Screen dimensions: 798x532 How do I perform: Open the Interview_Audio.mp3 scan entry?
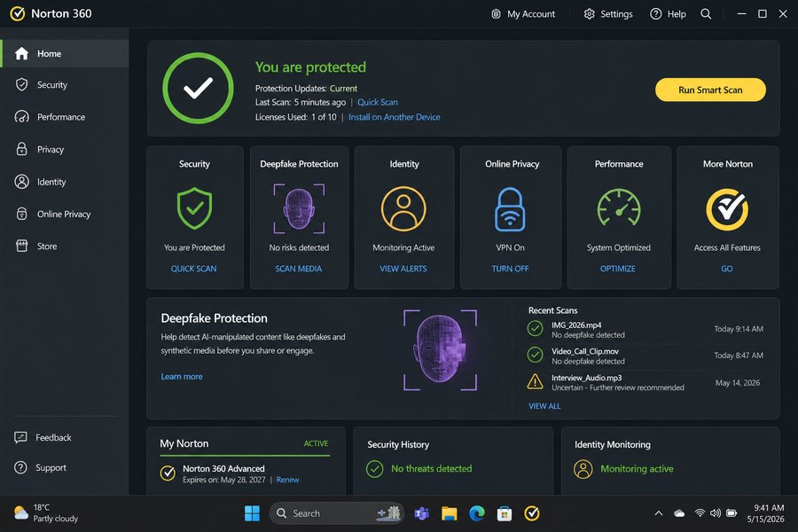[x=645, y=383]
